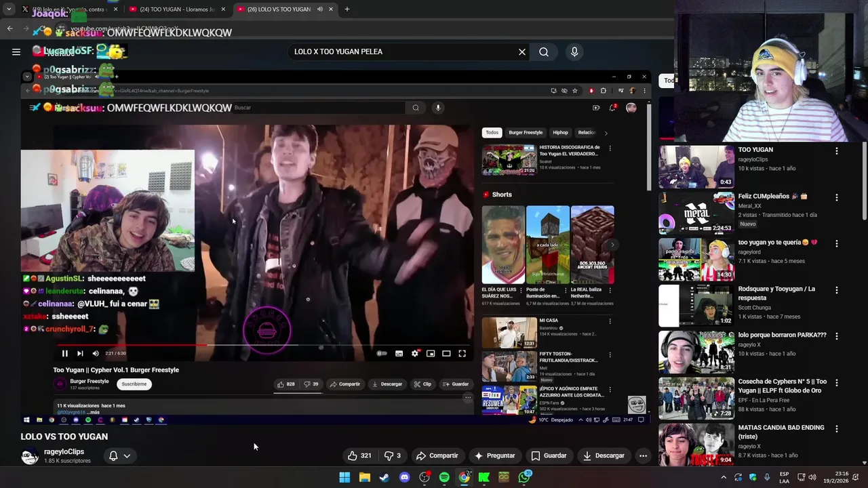Open options for TOO YUGAN suggested video
The height and width of the screenshot is (488, 868).
(836, 151)
